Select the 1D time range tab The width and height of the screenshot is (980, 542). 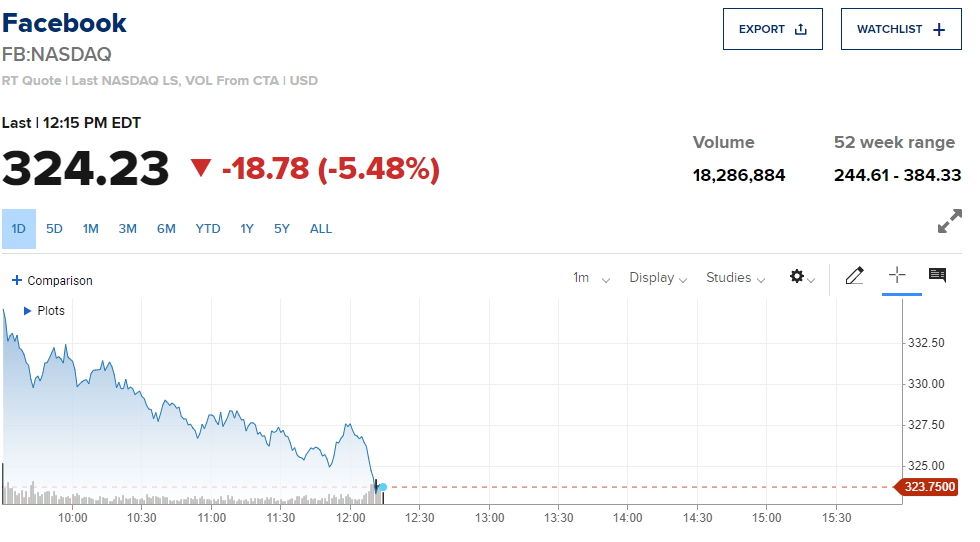pyautogui.click(x=19, y=229)
